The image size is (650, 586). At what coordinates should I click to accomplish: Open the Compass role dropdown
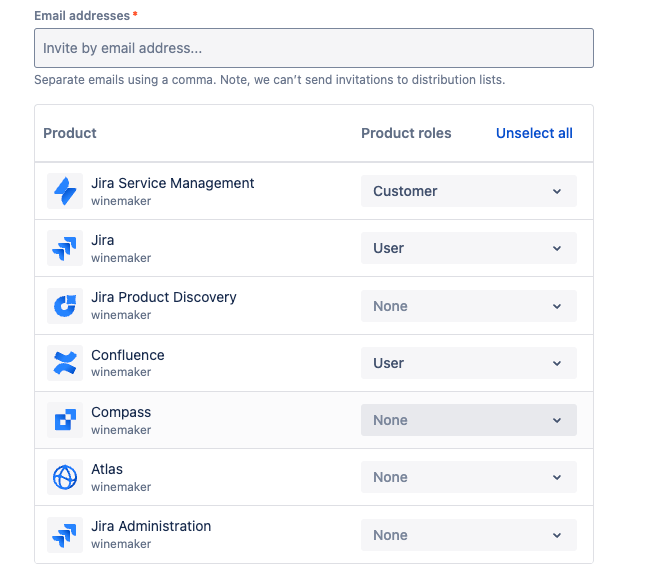pos(468,420)
